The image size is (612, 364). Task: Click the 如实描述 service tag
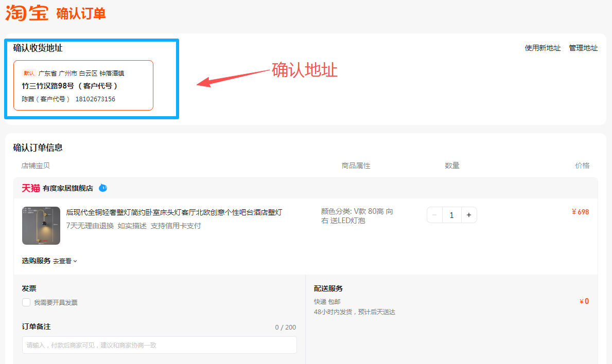[132, 226]
